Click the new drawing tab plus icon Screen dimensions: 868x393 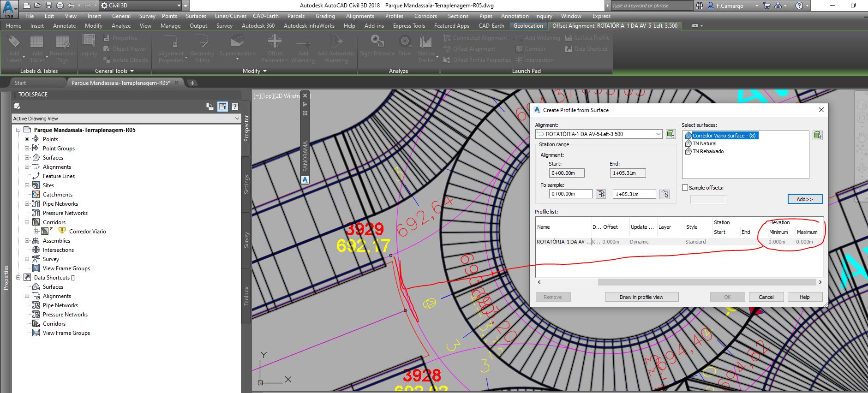pyautogui.click(x=192, y=83)
